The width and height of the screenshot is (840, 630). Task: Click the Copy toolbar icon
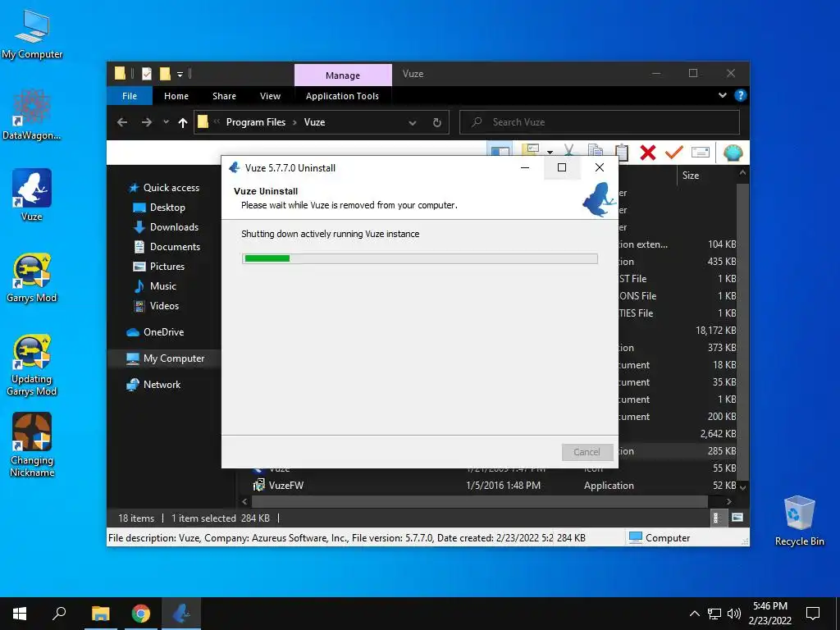[596, 152]
